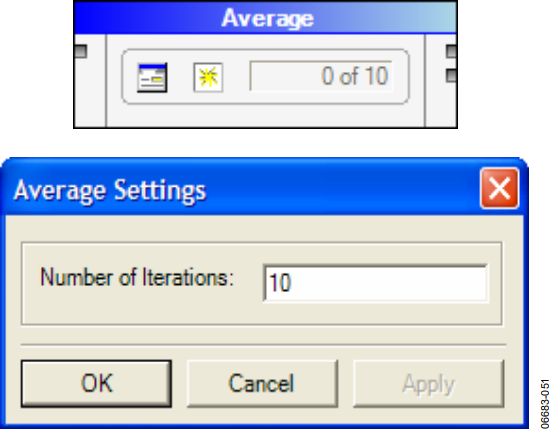This screenshot has height=429, width=549.
Task: Click the 'Number of Iterations:' label
Action: click(x=137, y=277)
